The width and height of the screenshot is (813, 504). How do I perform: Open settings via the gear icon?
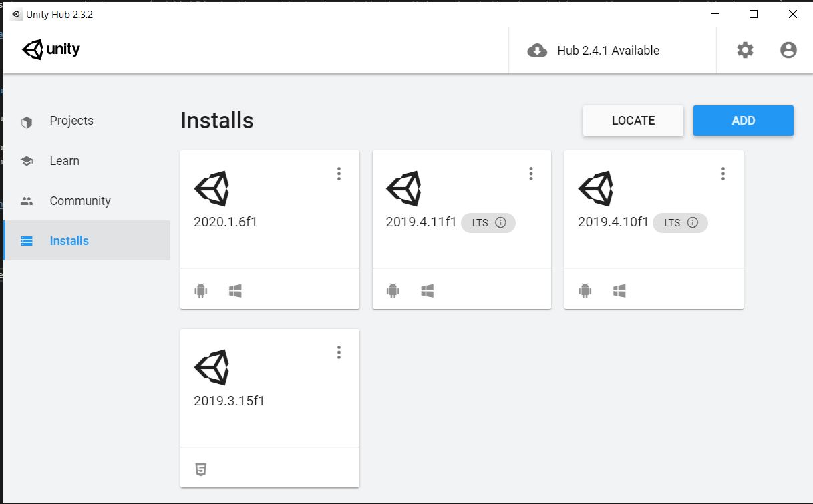(745, 50)
